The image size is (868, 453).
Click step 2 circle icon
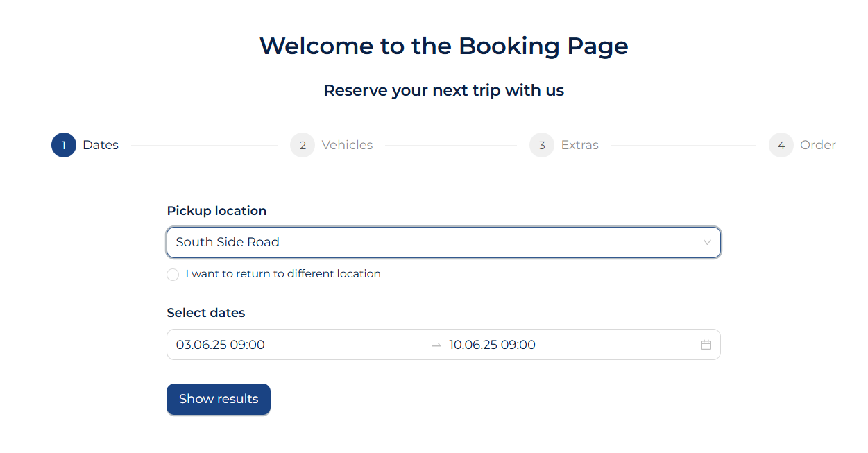303,146
